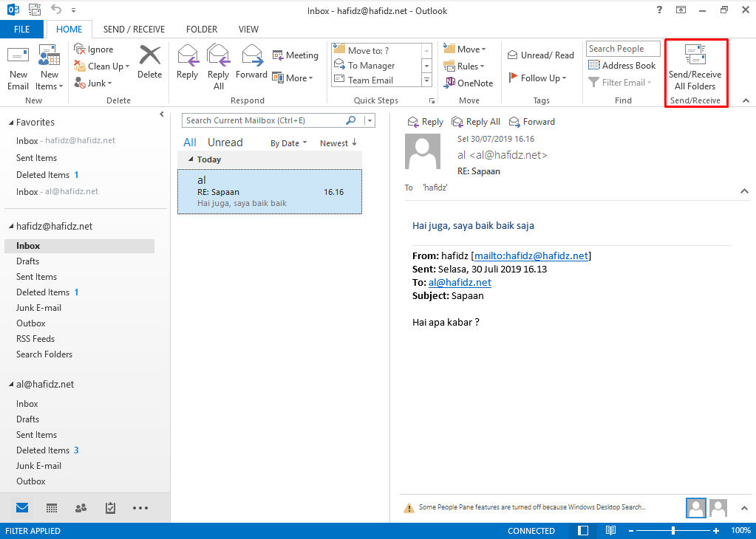Click the Search People field
The width and height of the screenshot is (756, 539).
click(623, 49)
